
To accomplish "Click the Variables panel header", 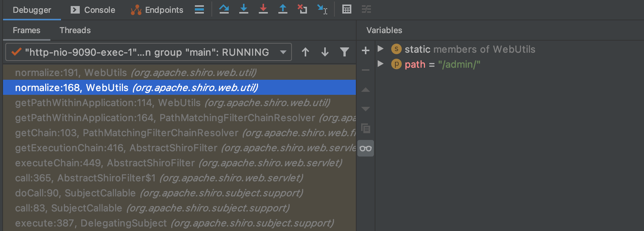I will pos(384,30).
